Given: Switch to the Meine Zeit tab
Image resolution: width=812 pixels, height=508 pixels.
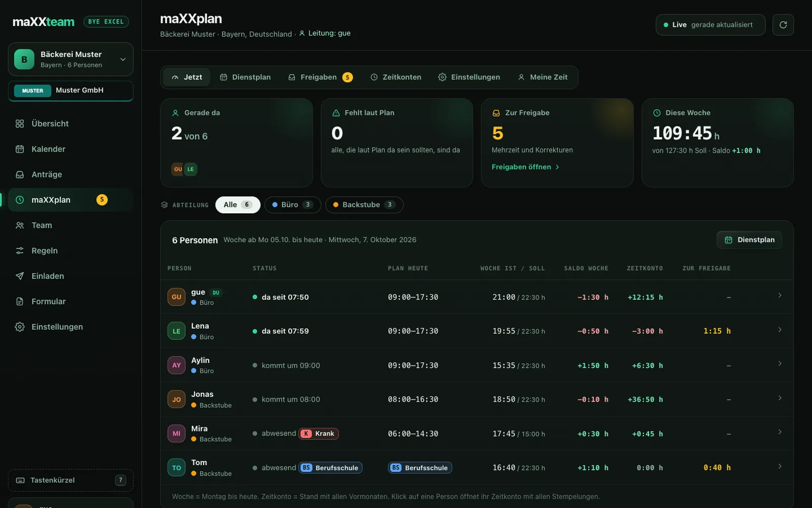Looking at the screenshot, I should click(543, 77).
